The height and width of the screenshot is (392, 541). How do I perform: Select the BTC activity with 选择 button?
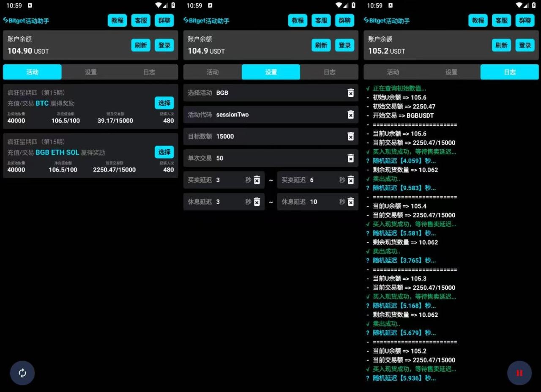164,103
